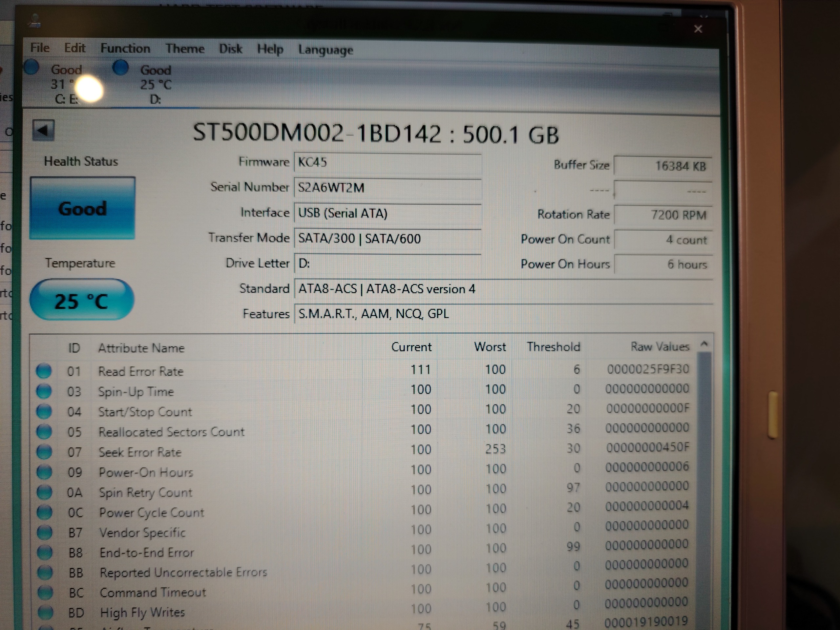The height and width of the screenshot is (630, 840).
Task: Select the C: E: disk status icon
Action: click(x=31, y=68)
